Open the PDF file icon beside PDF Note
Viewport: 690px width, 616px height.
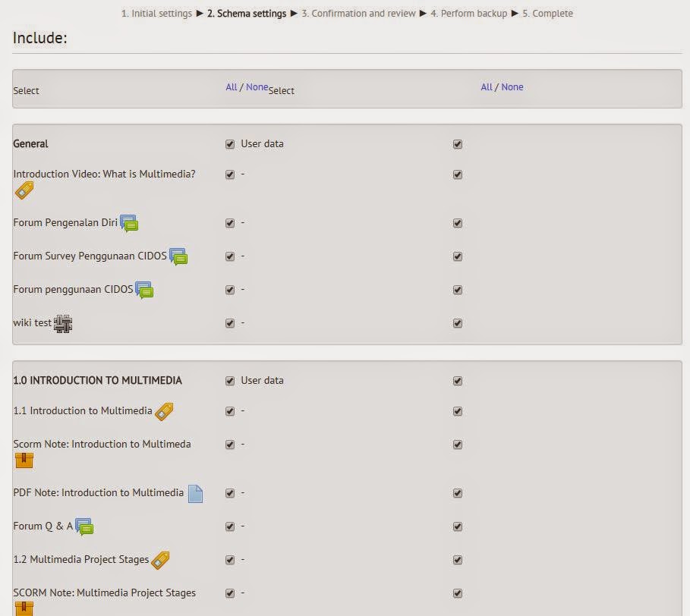pos(195,493)
